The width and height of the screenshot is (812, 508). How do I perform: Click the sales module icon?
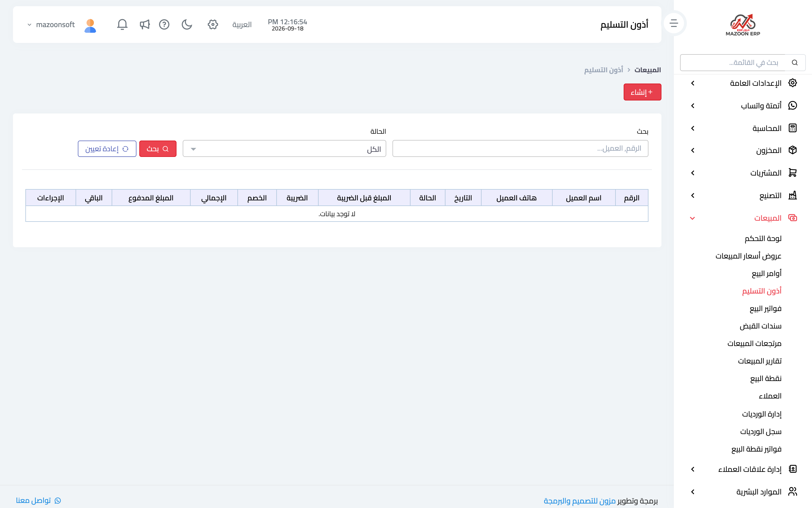tap(793, 218)
